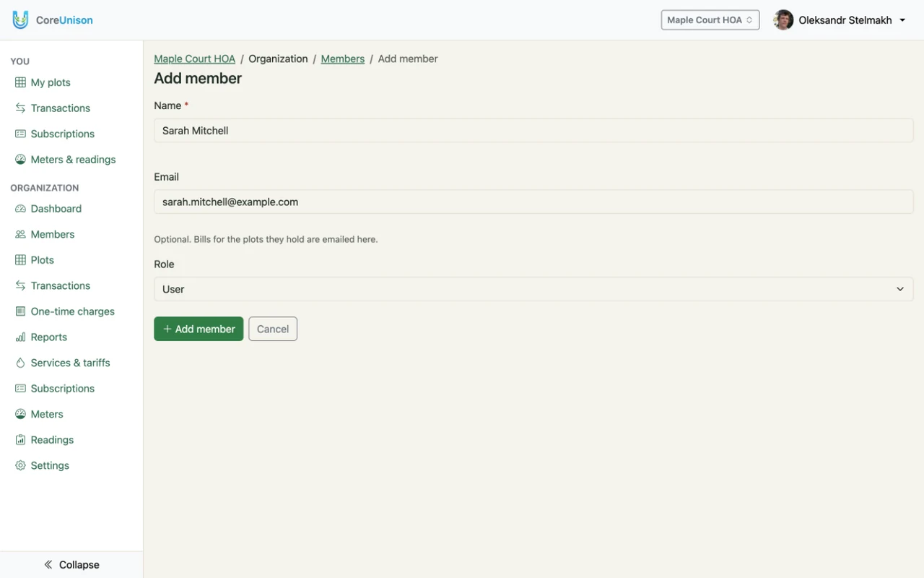Viewport: 924px width, 578px height.
Task: Click the "Optional. Bills for the plots" helper text
Action: point(266,239)
